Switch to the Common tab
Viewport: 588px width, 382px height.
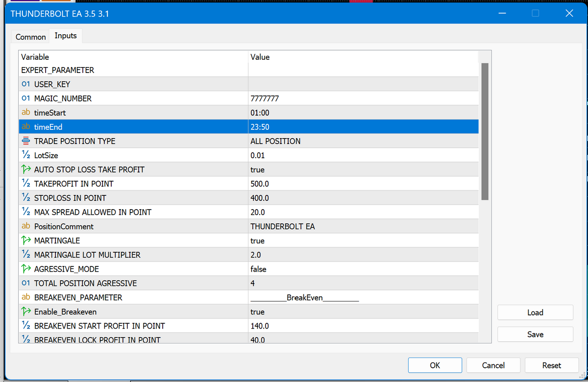point(31,37)
